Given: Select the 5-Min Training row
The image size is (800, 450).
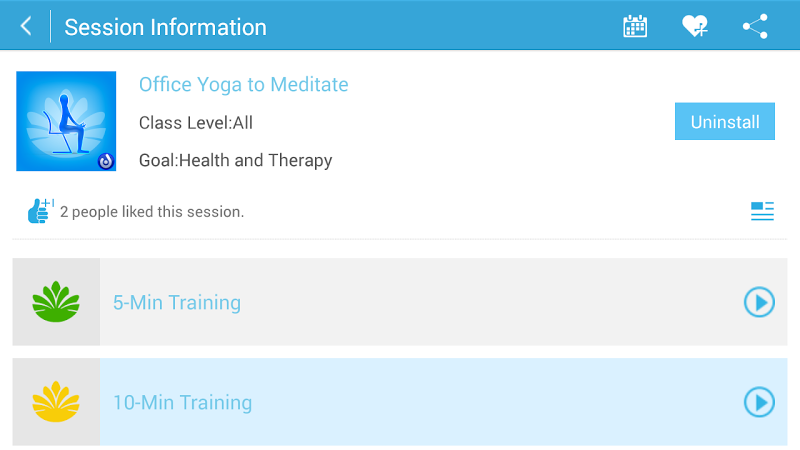Looking at the screenshot, I should click(x=400, y=302).
